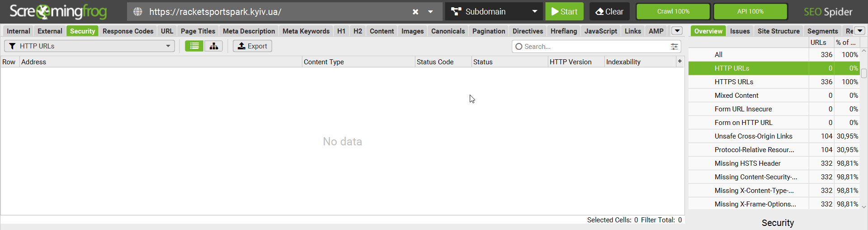This screenshot has height=230, width=868.
Task: Select the Missing X-Content-Type-... row
Action: 774,191
